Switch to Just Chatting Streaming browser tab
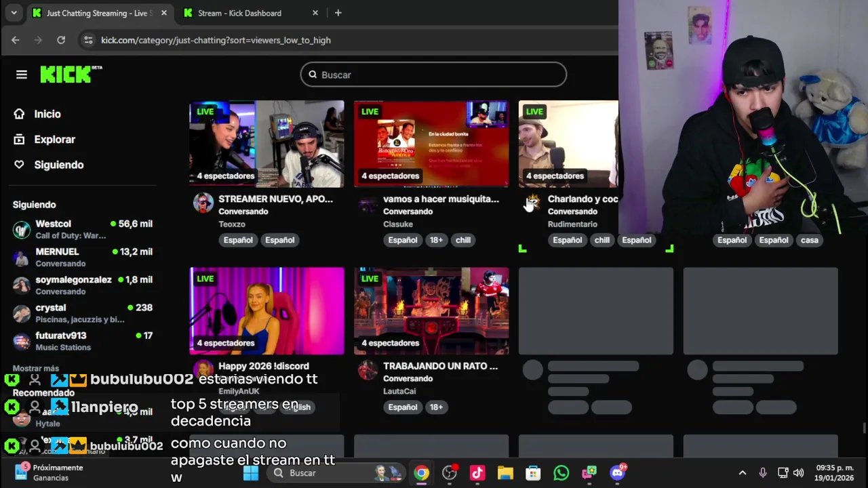This screenshot has width=868, height=488. (x=98, y=13)
